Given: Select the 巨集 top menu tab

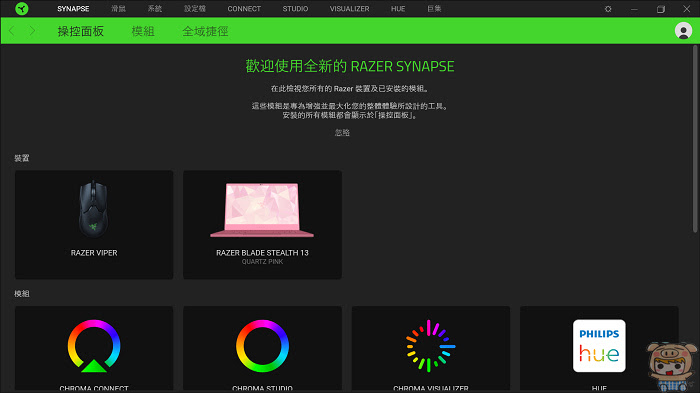Looking at the screenshot, I should [x=434, y=8].
